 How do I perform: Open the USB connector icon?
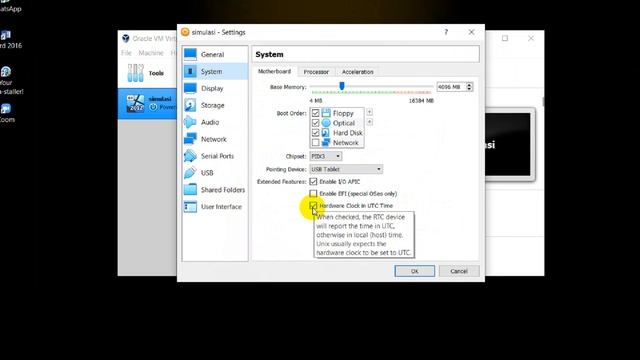tap(190, 173)
